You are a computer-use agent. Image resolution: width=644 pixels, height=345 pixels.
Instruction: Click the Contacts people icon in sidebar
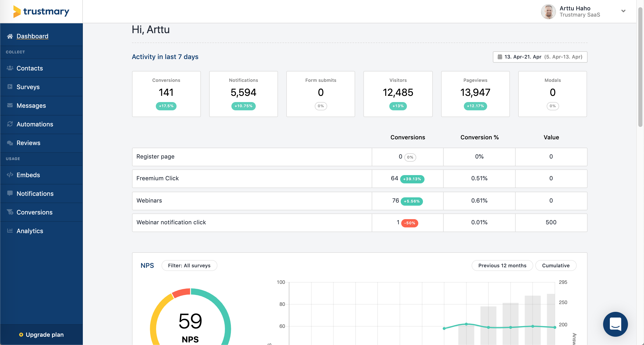tap(10, 68)
